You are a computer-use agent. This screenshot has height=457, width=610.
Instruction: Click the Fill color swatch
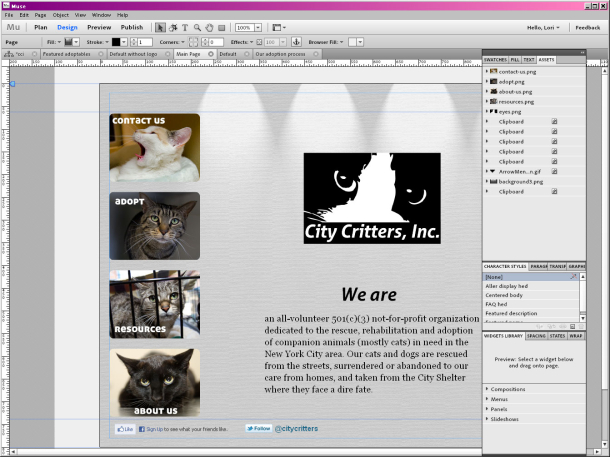click(x=68, y=42)
